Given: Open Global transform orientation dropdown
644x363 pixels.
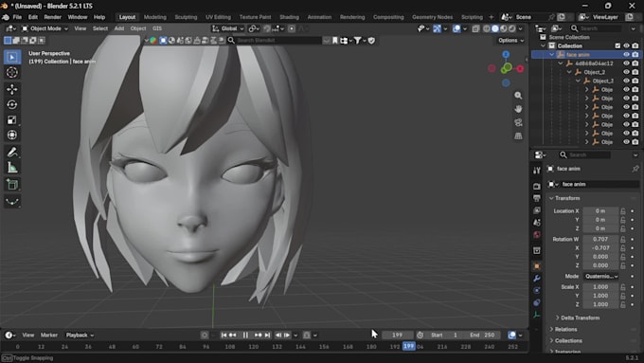Looking at the screenshot, I should [x=228, y=28].
